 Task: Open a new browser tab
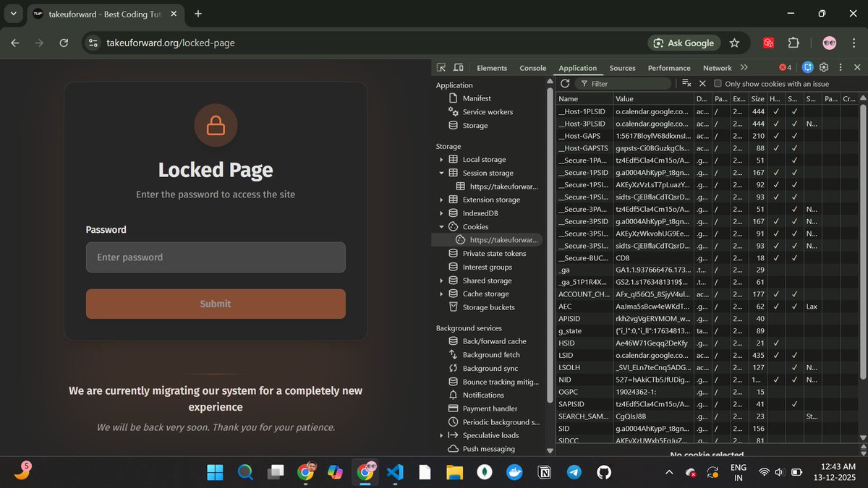[198, 14]
